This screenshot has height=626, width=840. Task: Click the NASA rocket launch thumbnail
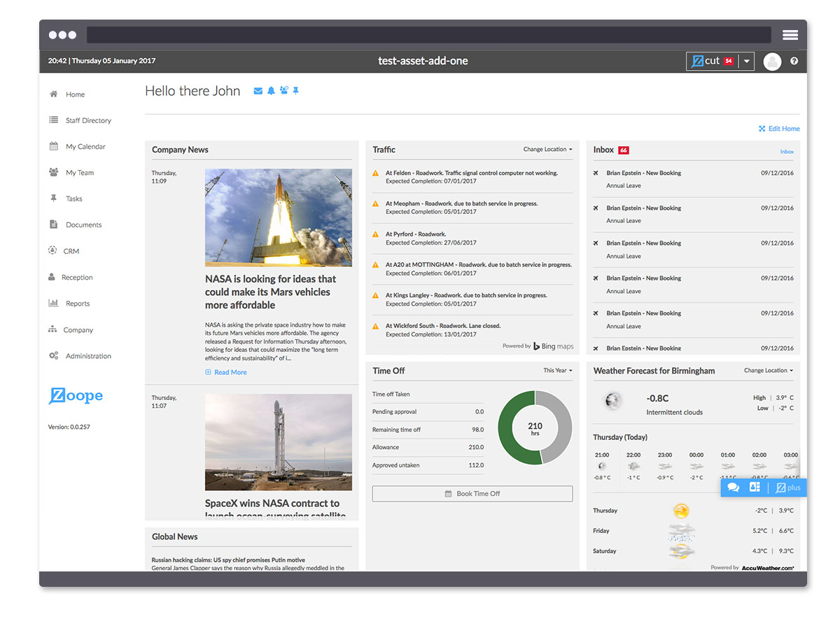(279, 218)
